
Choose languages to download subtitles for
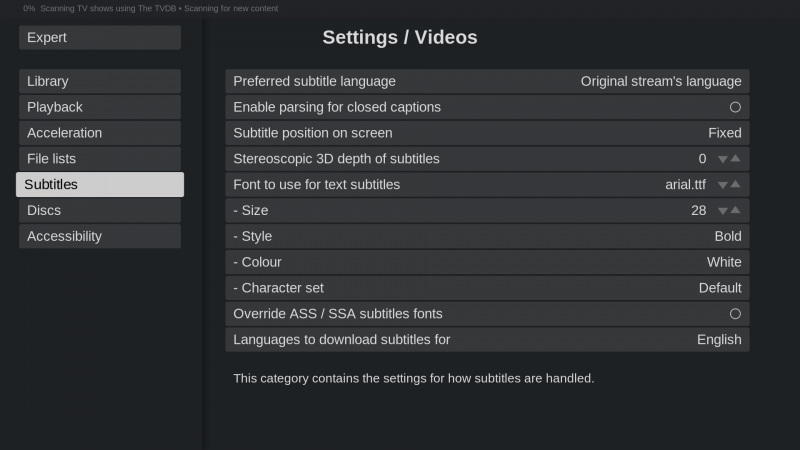[487, 340]
